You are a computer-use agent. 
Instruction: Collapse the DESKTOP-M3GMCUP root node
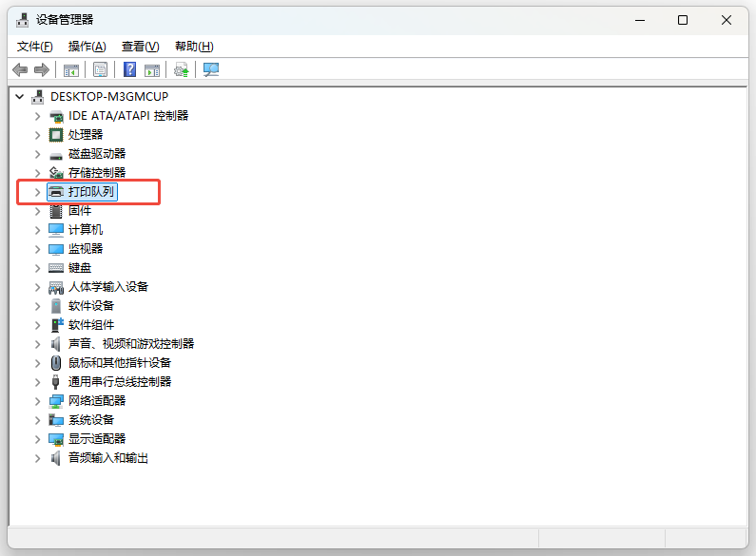[20, 97]
